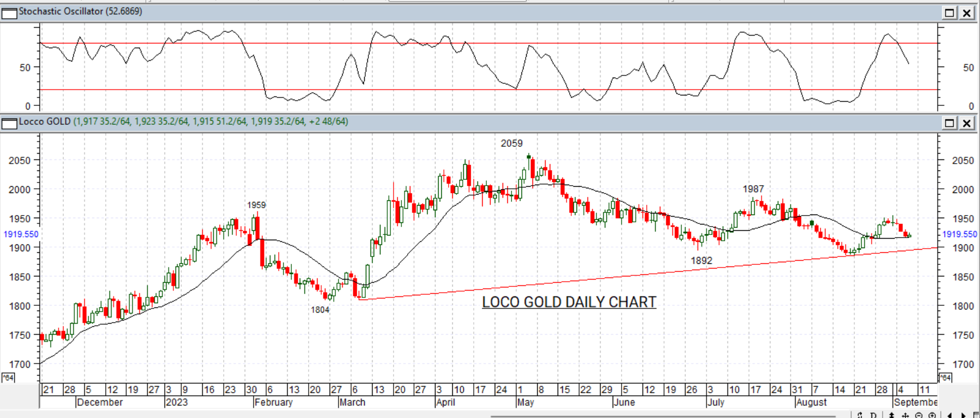Select the LOCO GOLD DAILY CHART text label
980x418 pixels.
569,302
